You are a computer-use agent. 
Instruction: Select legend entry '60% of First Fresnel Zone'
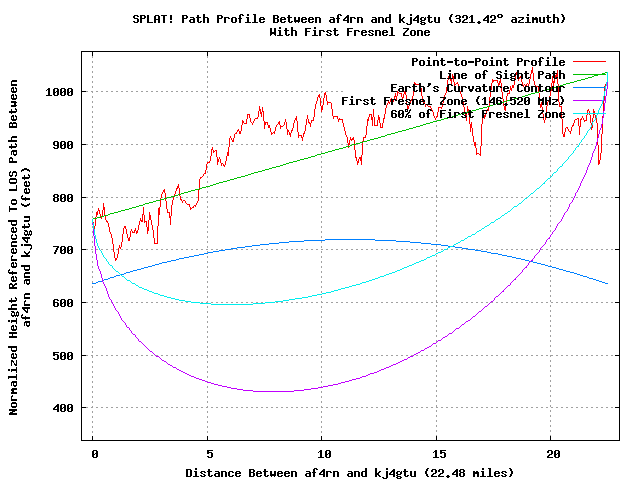478,114
